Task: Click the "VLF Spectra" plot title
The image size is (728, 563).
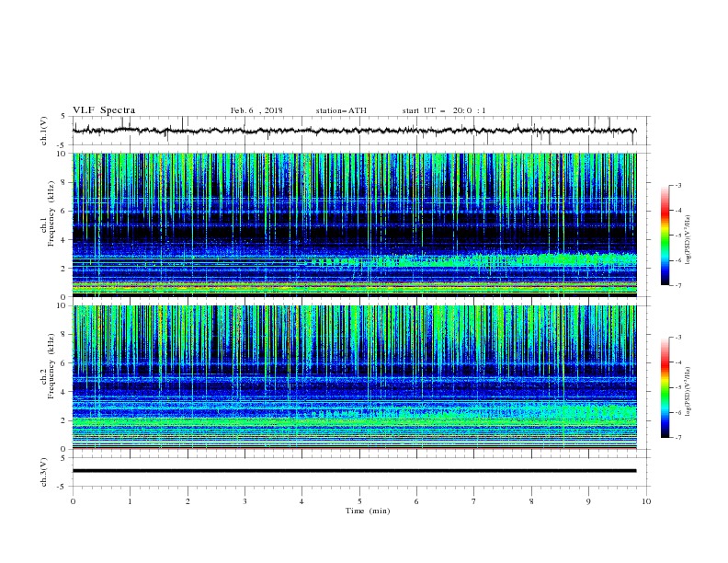Action: [104, 110]
